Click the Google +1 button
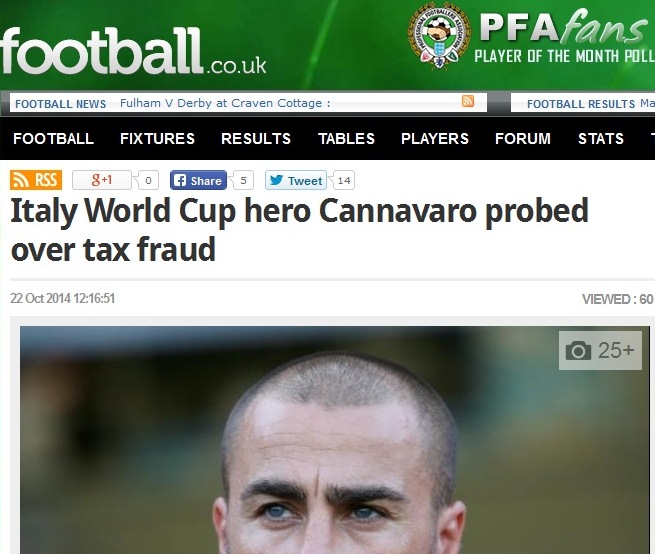Screen dimensions: 655x554 click(102, 180)
